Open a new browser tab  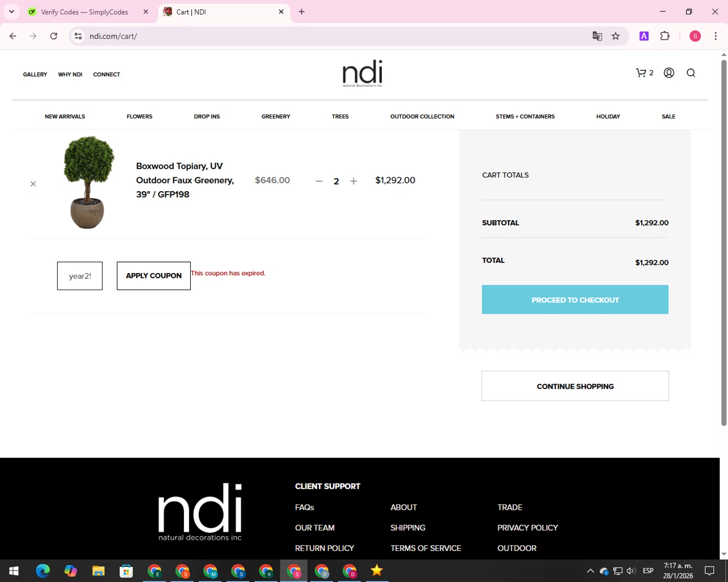301,12
